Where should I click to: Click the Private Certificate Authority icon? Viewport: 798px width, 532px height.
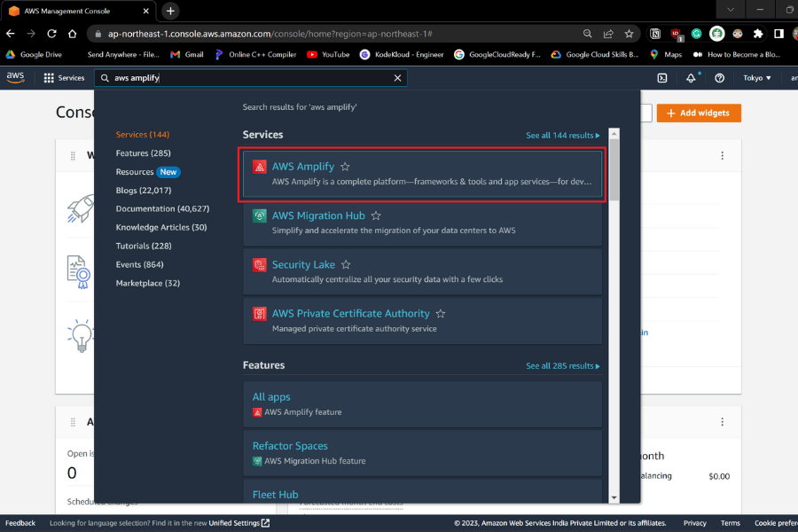pyautogui.click(x=260, y=314)
